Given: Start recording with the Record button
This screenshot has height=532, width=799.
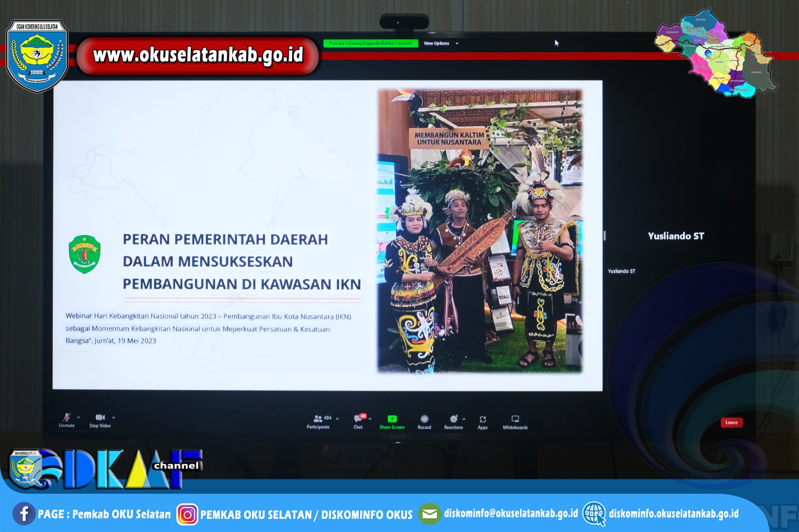Looking at the screenshot, I should (x=424, y=419).
